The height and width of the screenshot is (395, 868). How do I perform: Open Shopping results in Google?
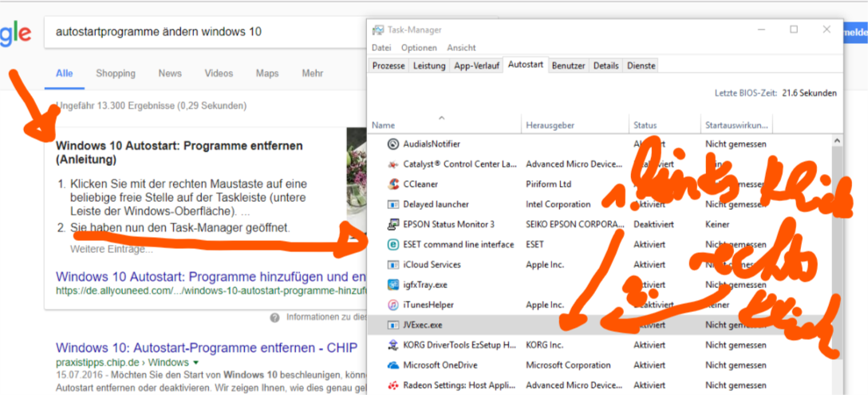[115, 73]
